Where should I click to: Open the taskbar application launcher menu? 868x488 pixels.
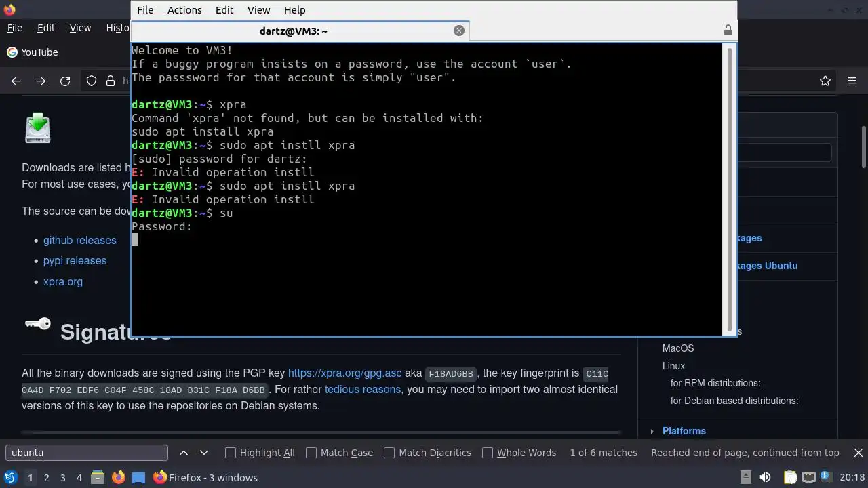[11, 478]
